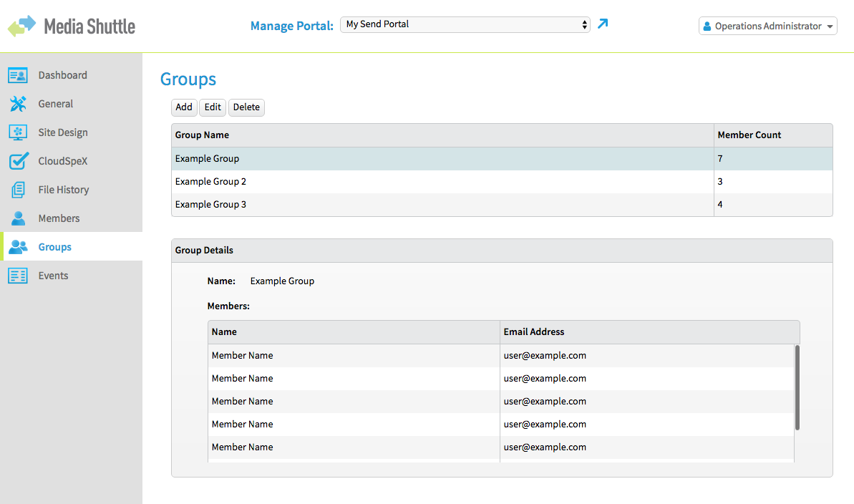Click the Media Shuttle arrows logo

(x=21, y=26)
